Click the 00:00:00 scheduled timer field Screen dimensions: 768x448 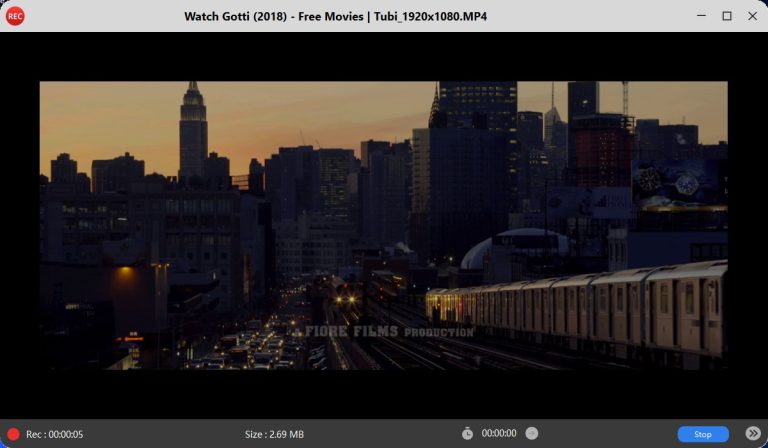498,434
